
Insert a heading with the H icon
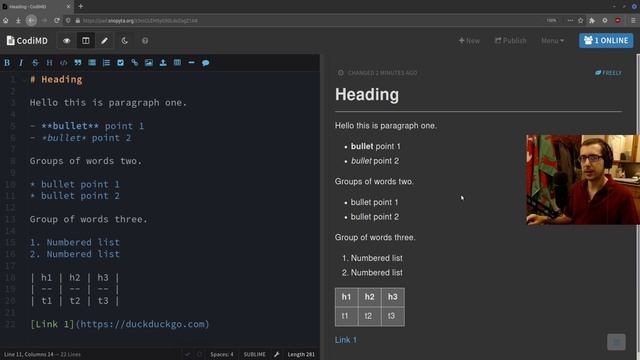click(49, 62)
